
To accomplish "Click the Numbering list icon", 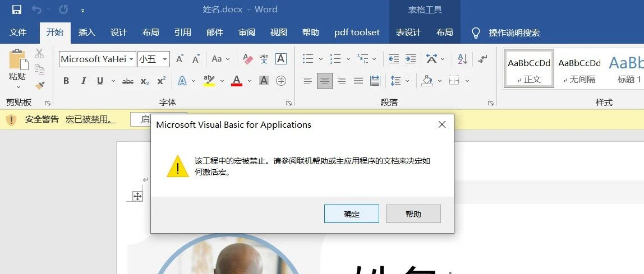I will click(x=335, y=59).
